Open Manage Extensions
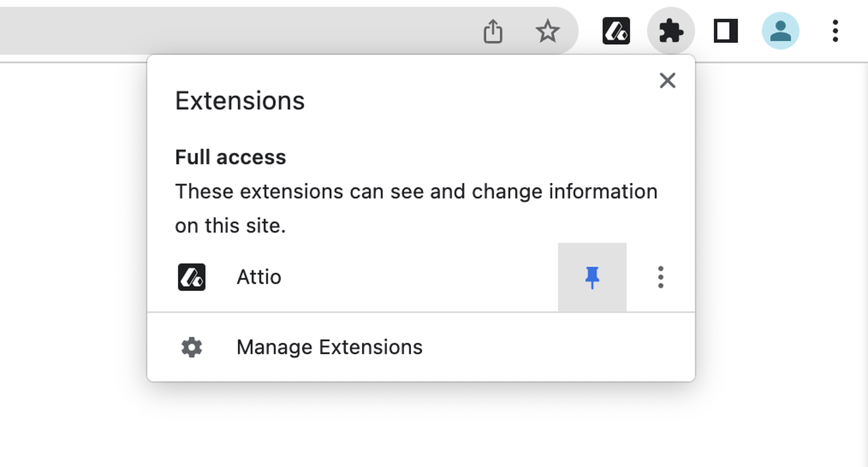The image size is (868, 467). 329,347
